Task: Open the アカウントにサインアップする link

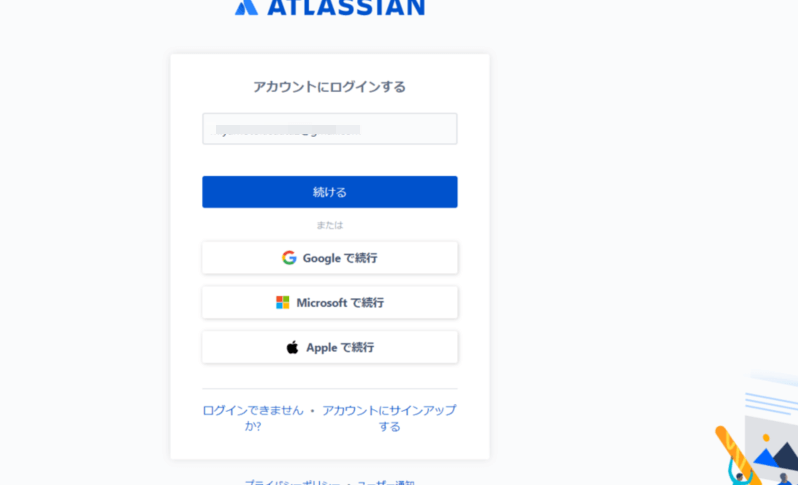Action: pyautogui.click(x=389, y=418)
